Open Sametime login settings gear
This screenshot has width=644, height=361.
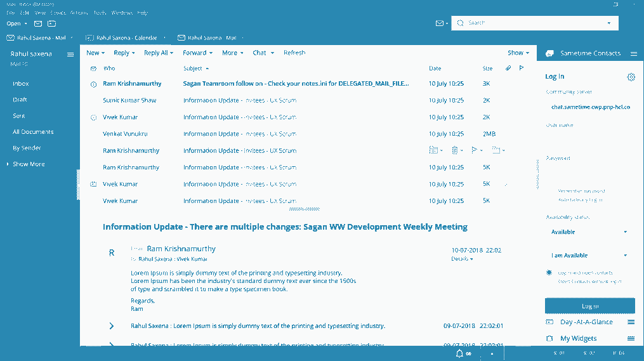[631, 77]
